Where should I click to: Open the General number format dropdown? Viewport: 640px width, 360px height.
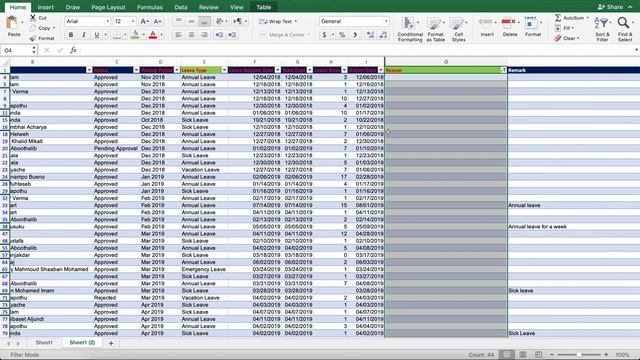tap(386, 21)
